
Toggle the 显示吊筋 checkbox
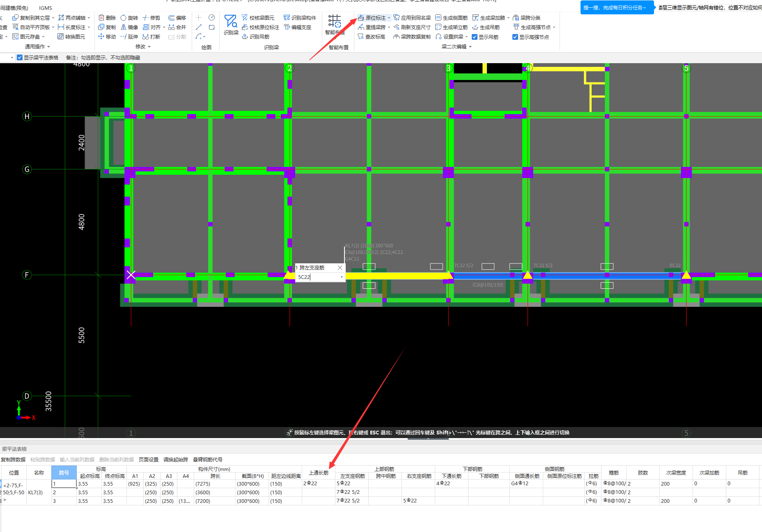(x=475, y=37)
